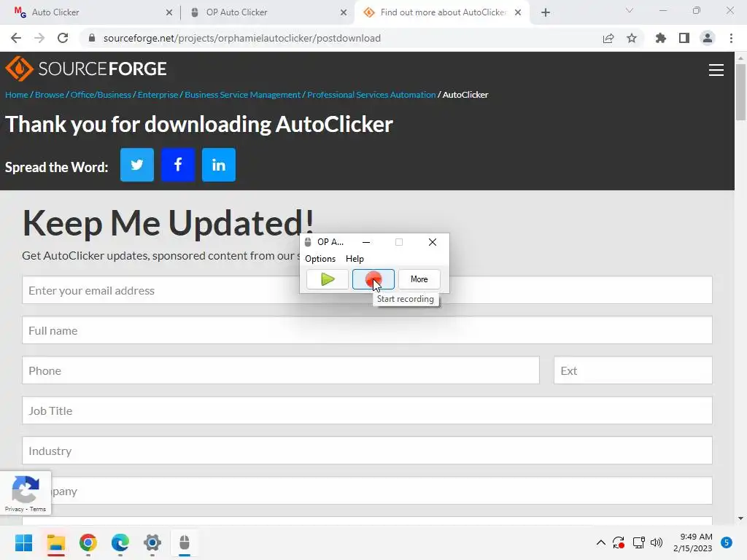Click the SourceForge logo
This screenshot has height=560, width=747.
(86, 69)
